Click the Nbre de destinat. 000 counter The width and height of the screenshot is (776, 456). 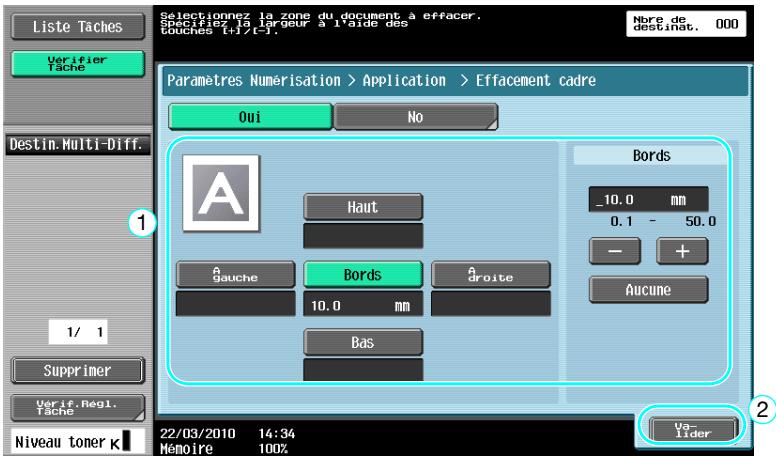click(686, 24)
